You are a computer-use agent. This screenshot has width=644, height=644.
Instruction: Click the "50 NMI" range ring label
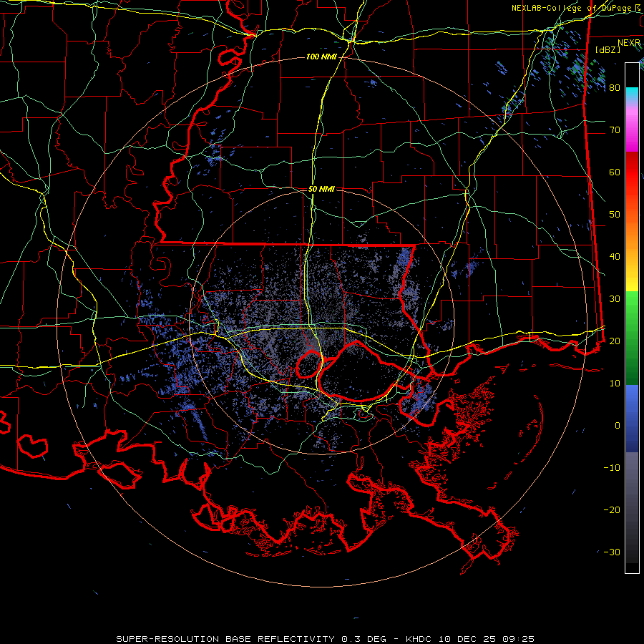[x=321, y=189]
